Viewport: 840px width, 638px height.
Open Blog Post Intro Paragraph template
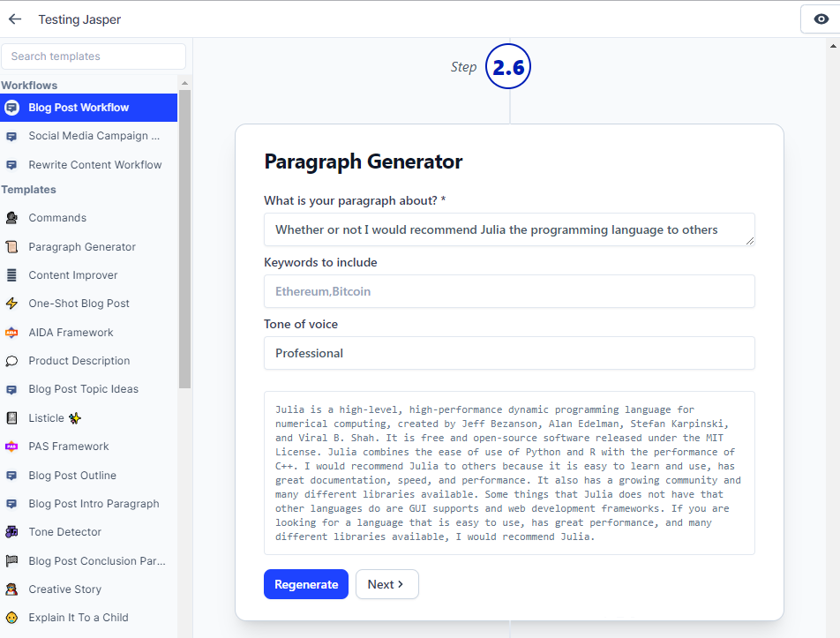coord(94,504)
